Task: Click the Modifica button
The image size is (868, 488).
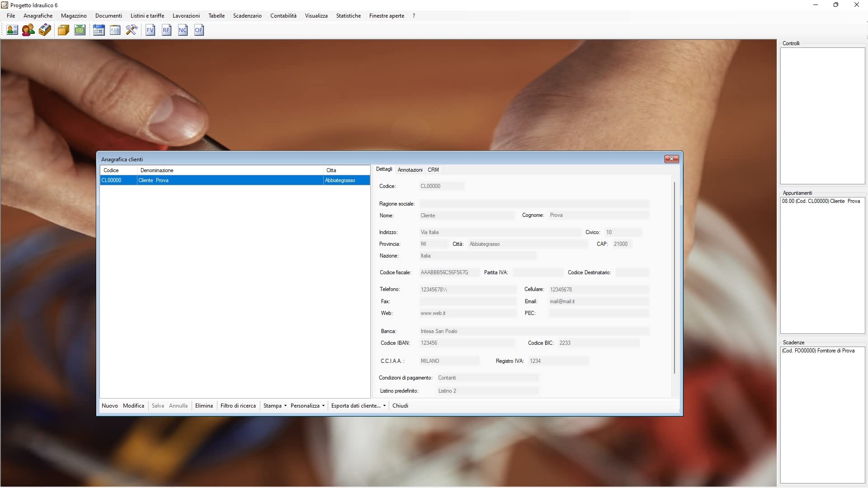Action: tap(133, 406)
